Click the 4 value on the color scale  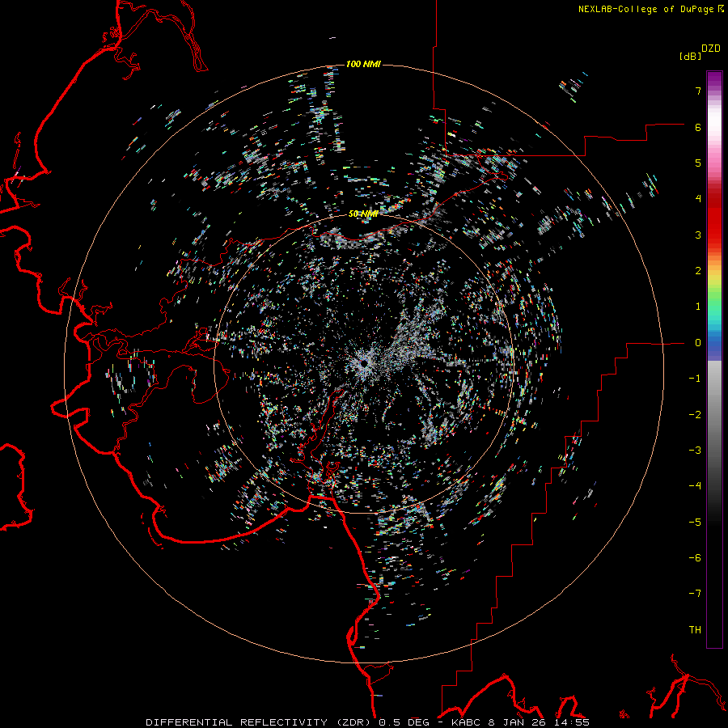coord(698,199)
